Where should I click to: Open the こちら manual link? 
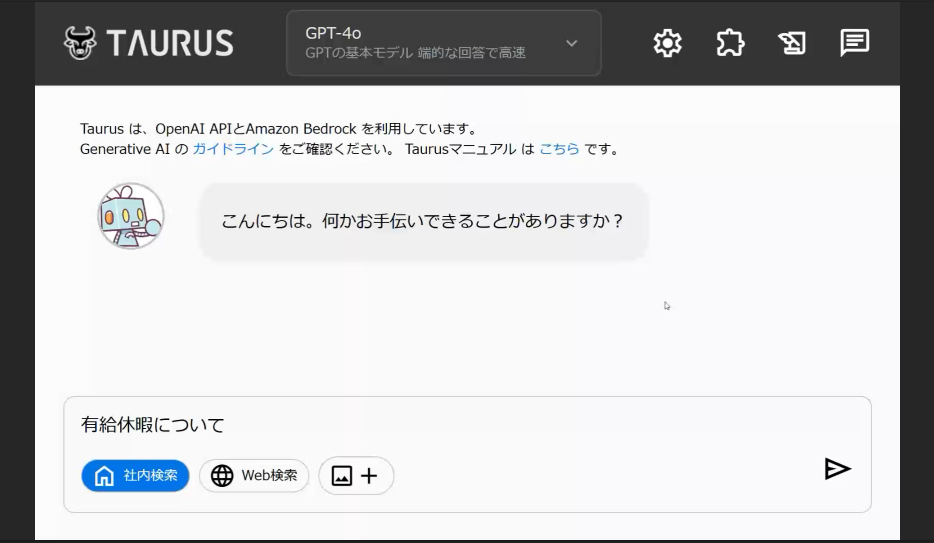pyautogui.click(x=559, y=149)
